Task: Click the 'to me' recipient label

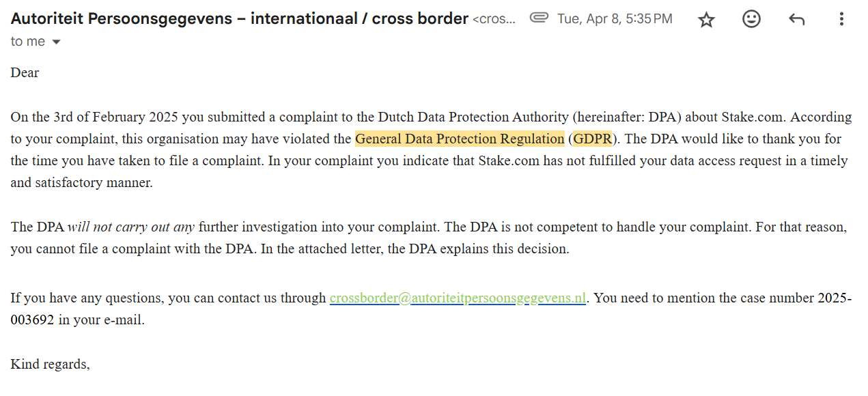Action: (28, 42)
